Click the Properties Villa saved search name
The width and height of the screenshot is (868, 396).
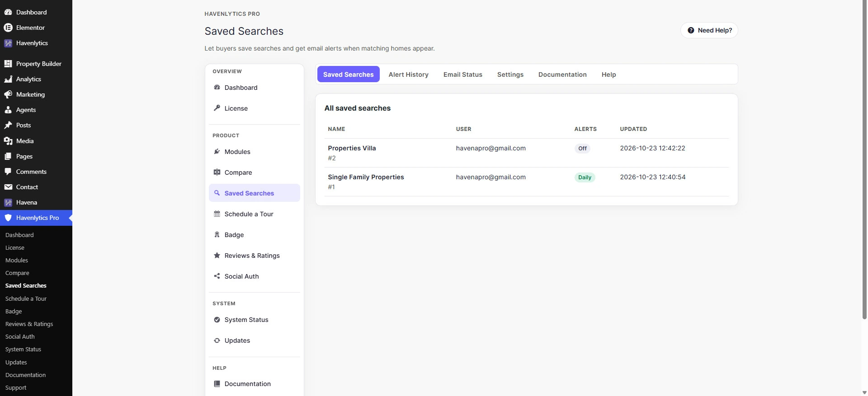coord(352,148)
